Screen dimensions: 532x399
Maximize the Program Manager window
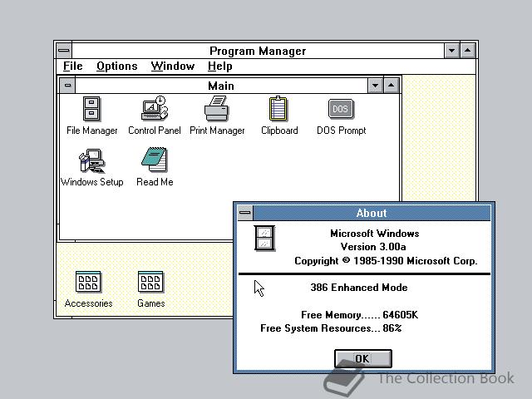pos(467,51)
